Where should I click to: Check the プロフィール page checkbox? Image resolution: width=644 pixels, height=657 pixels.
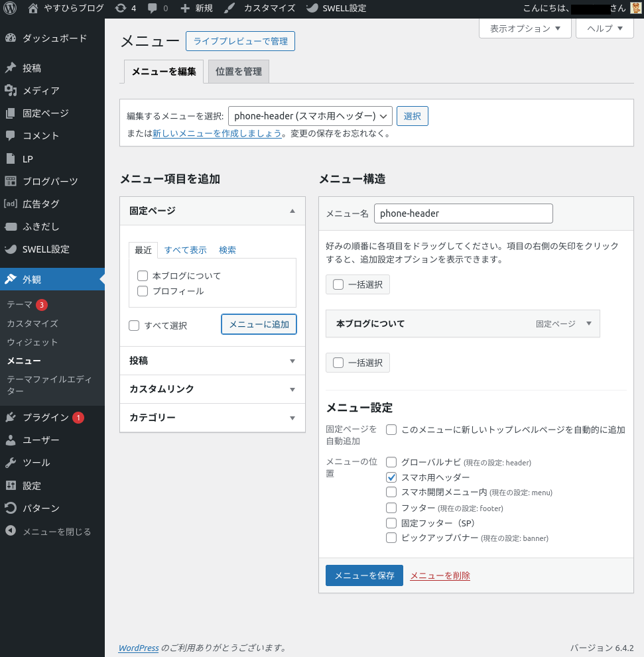pyautogui.click(x=143, y=291)
